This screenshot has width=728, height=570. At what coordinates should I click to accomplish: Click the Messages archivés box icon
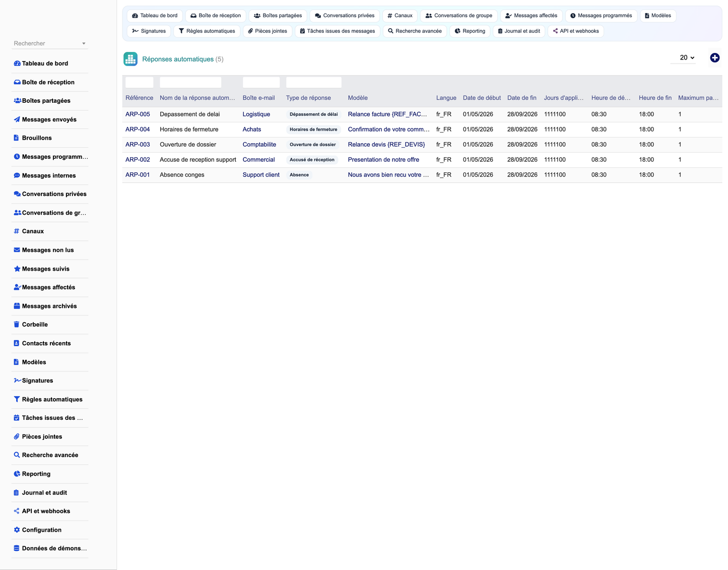tap(17, 306)
